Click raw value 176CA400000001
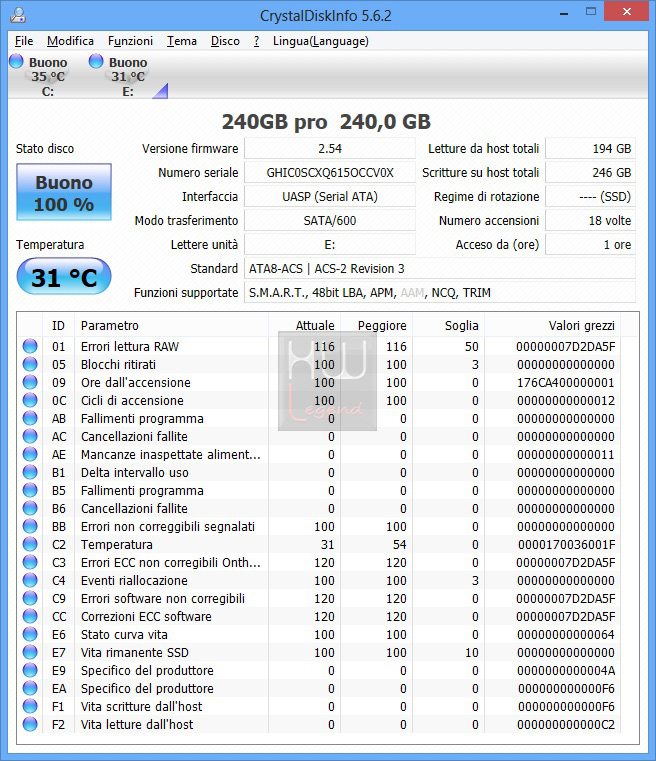The width and height of the screenshot is (656, 761). pos(566,382)
